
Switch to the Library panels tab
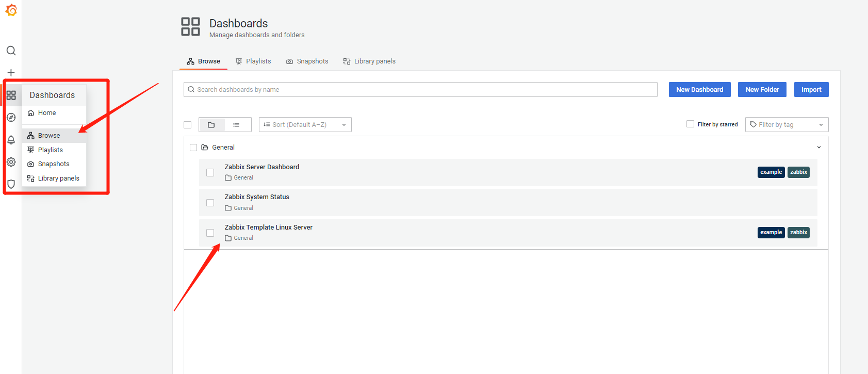(x=369, y=61)
